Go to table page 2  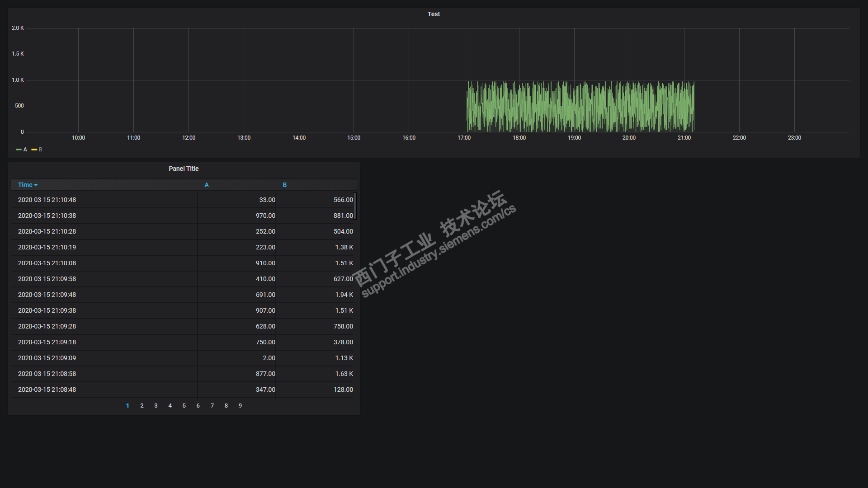[x=142, y=406]
